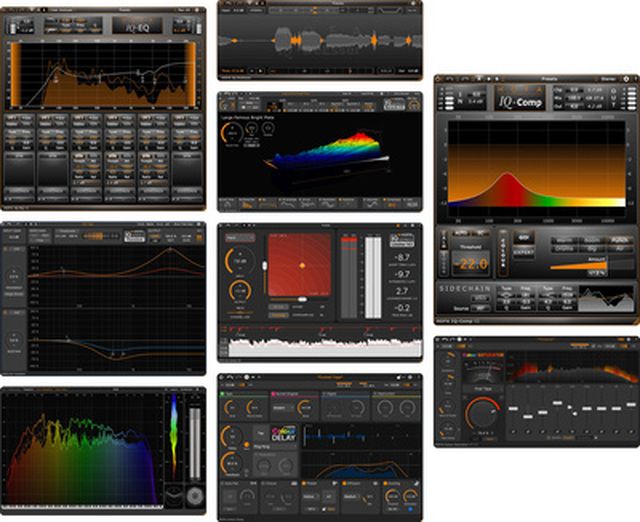Switch IQ-Comp to Expert mode
Viewport: 640px width, 522px height.
[x=523, y=252]
